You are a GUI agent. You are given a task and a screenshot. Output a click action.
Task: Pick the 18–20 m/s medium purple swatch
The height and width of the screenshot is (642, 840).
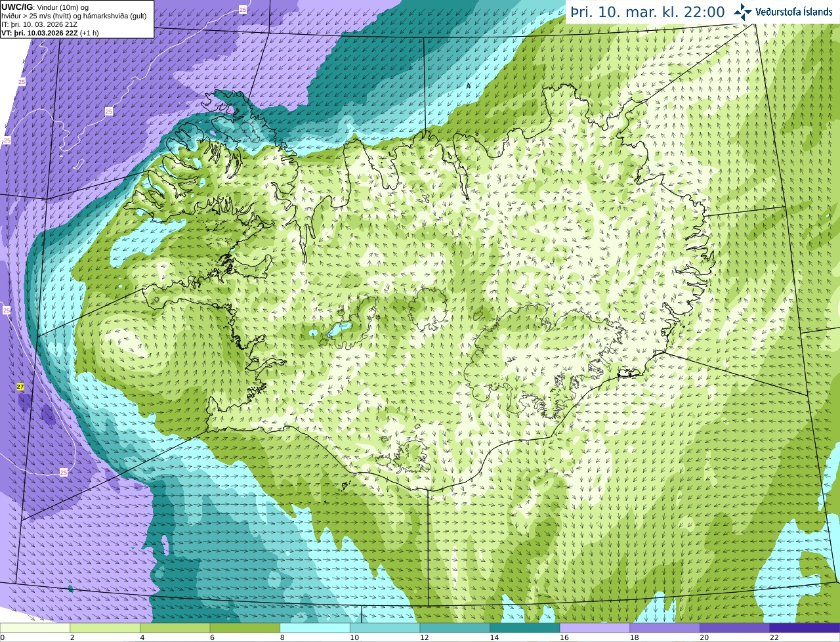(665, 628)
